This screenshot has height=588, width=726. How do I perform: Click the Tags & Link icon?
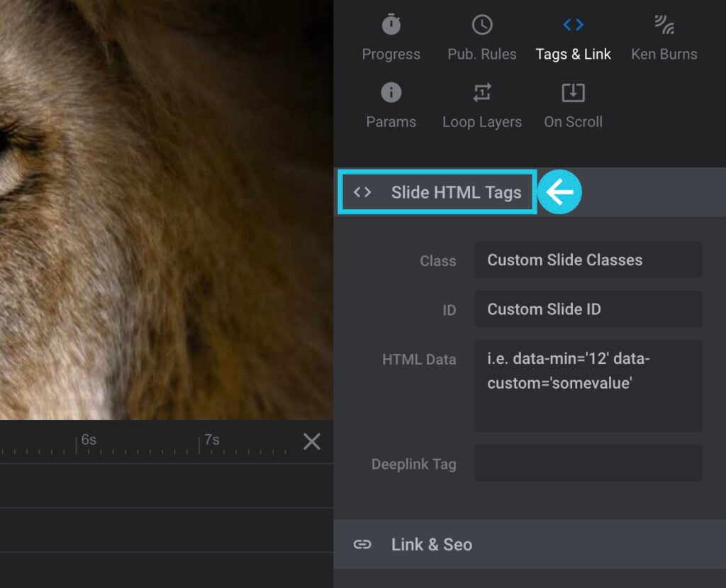tap(573, 25)
